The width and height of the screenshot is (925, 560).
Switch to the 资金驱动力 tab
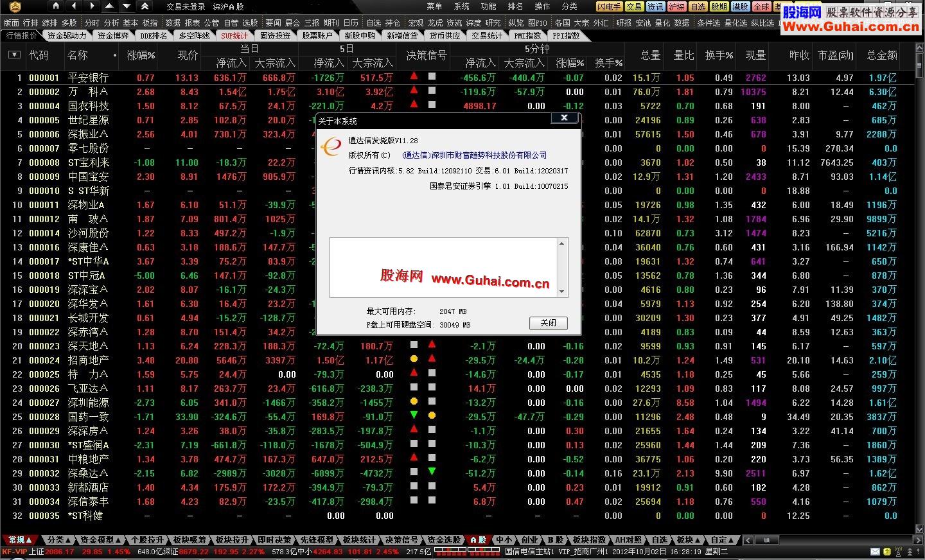click(x=67, y=36)
